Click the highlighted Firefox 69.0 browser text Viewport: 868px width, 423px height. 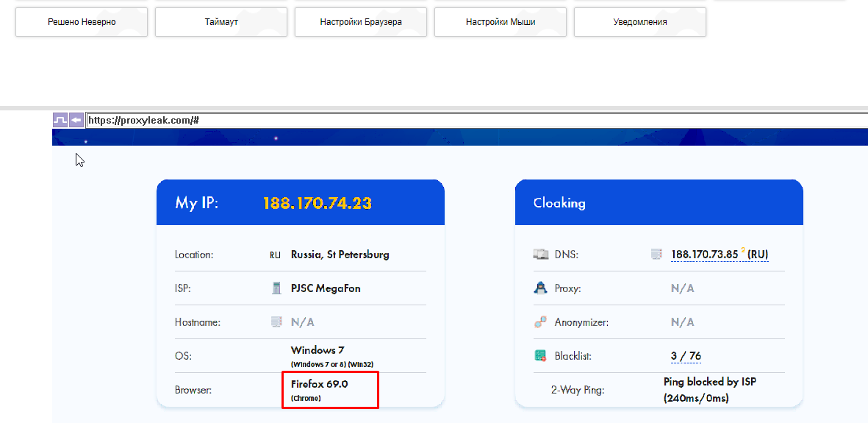coord(319,384)
